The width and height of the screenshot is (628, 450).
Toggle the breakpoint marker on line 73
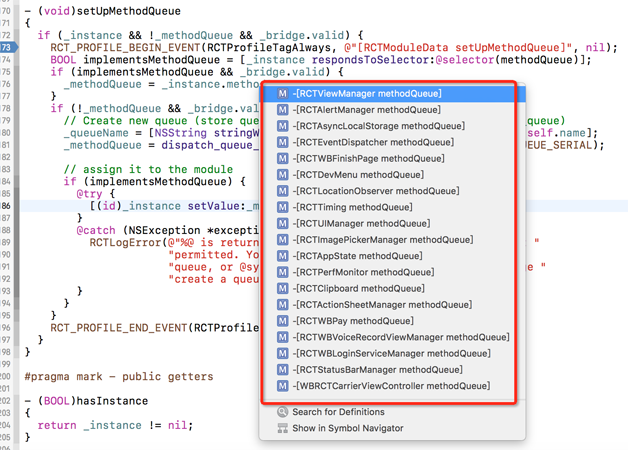8,47
